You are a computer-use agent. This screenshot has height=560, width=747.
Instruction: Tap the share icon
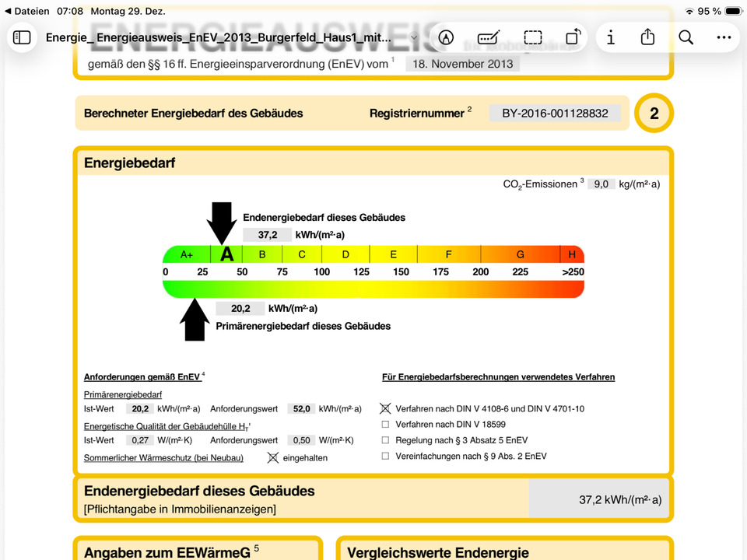[x=648, y=37]
